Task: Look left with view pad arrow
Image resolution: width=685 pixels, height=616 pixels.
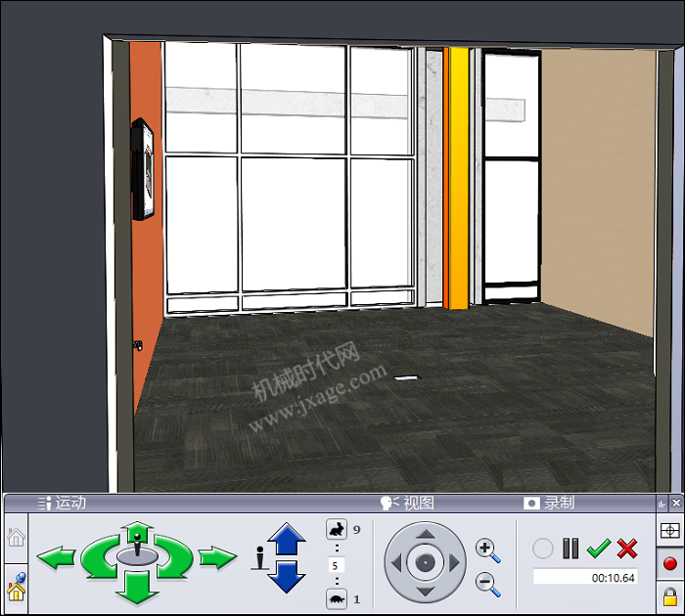Action: [396, 563]
